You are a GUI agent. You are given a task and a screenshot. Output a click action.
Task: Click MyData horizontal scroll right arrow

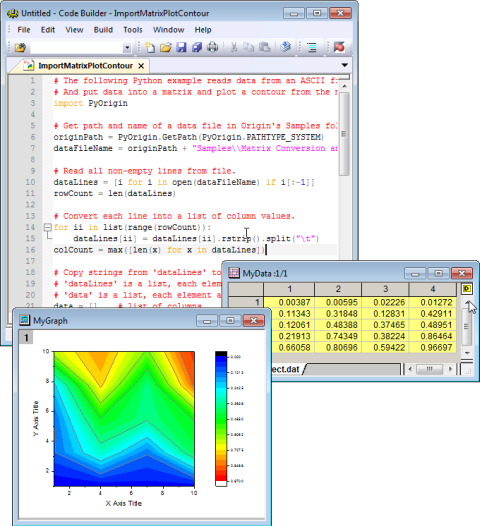450,369
